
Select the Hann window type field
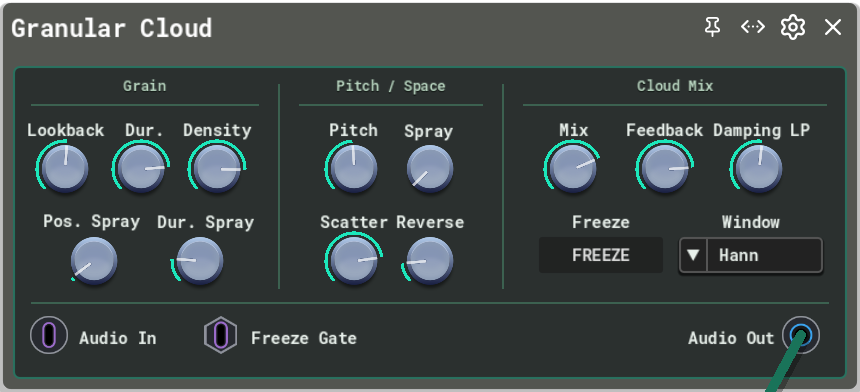pyautogui.click(x=765, y=255)
